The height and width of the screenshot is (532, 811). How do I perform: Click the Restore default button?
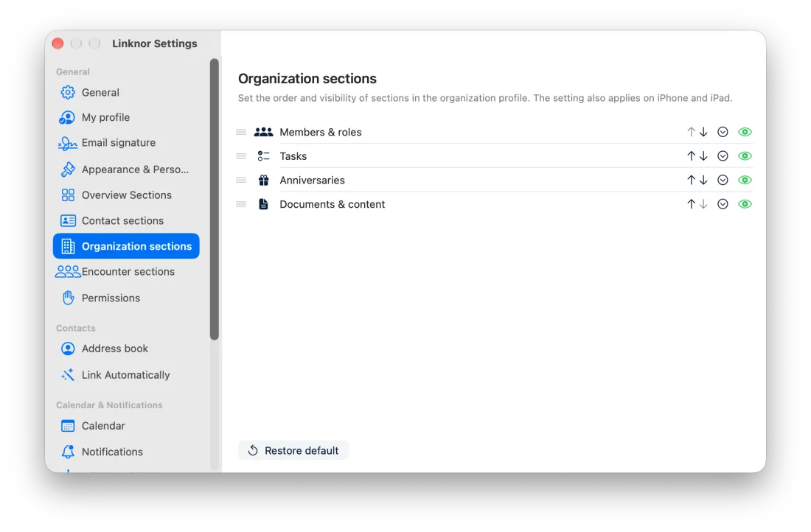[293, 451]
